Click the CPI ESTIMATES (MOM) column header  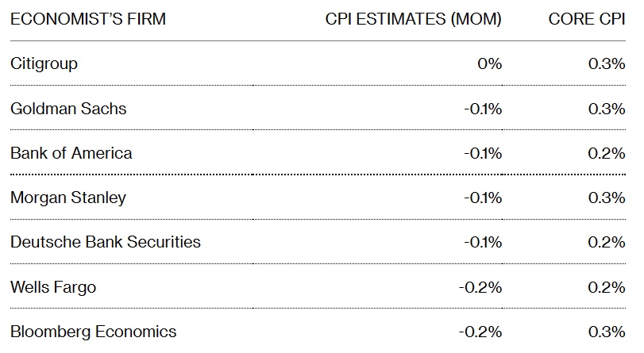413,19
